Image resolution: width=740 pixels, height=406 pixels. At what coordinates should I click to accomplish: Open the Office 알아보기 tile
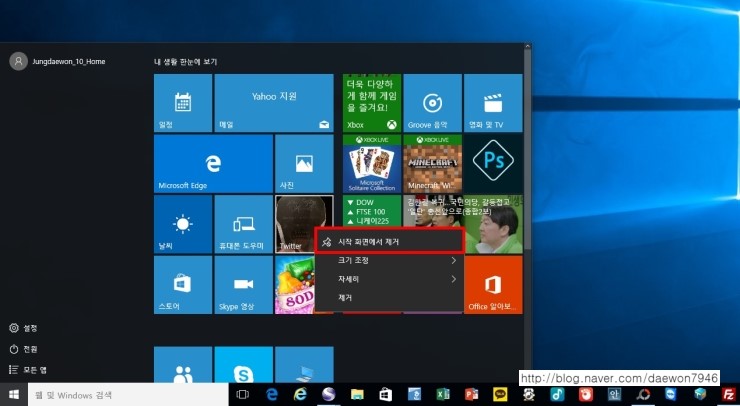pyautogui.click(x=493, y=285)
